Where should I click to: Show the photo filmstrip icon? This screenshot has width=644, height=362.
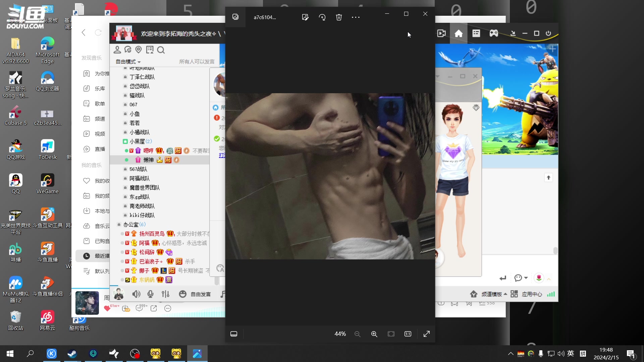point(234,334)
